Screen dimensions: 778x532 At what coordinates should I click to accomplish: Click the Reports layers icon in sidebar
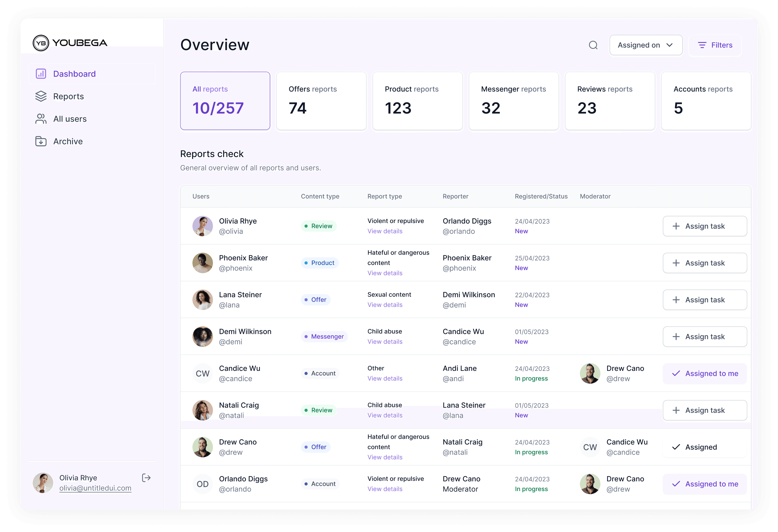click(41, 96)
